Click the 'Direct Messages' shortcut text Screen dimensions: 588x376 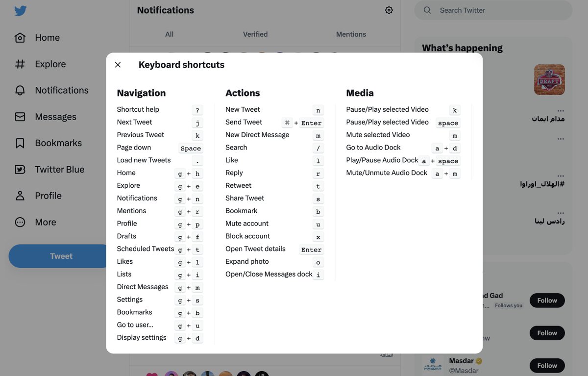coord(143,287)
